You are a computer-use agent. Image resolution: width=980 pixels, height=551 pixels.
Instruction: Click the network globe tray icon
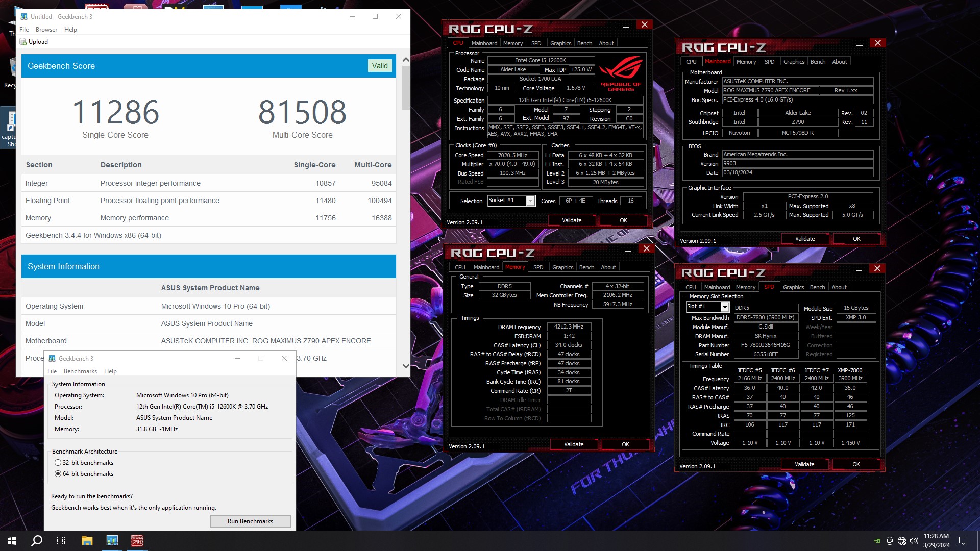[902, 541]
